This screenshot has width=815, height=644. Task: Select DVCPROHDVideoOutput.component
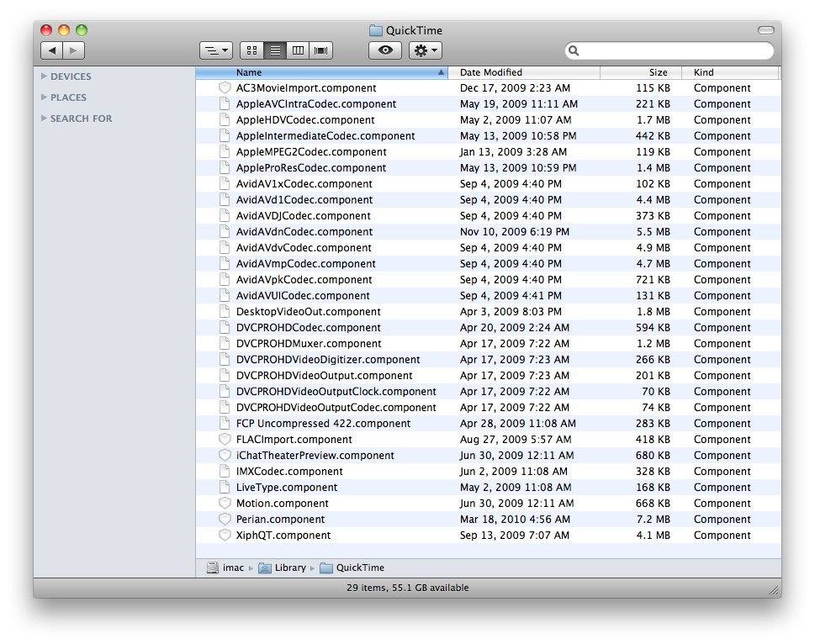pos(488,376)
